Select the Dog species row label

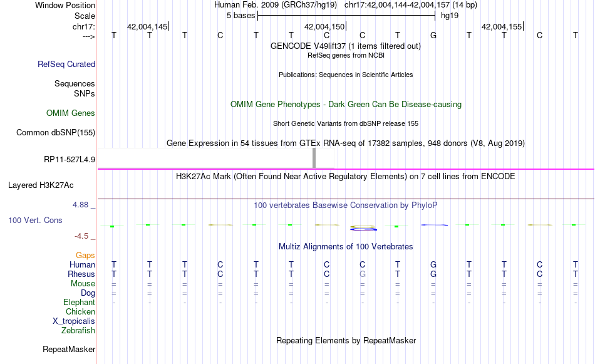[x=88, y=293]
